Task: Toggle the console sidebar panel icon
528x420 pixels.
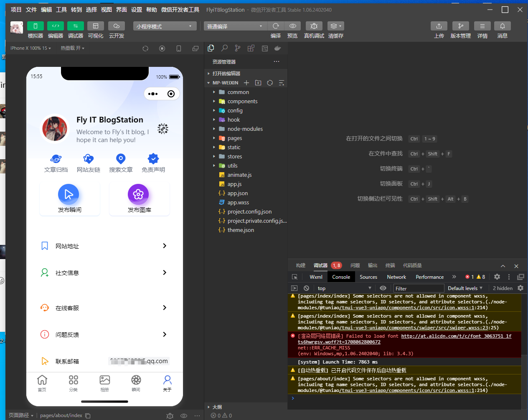Action: click(x=294, y=288)
